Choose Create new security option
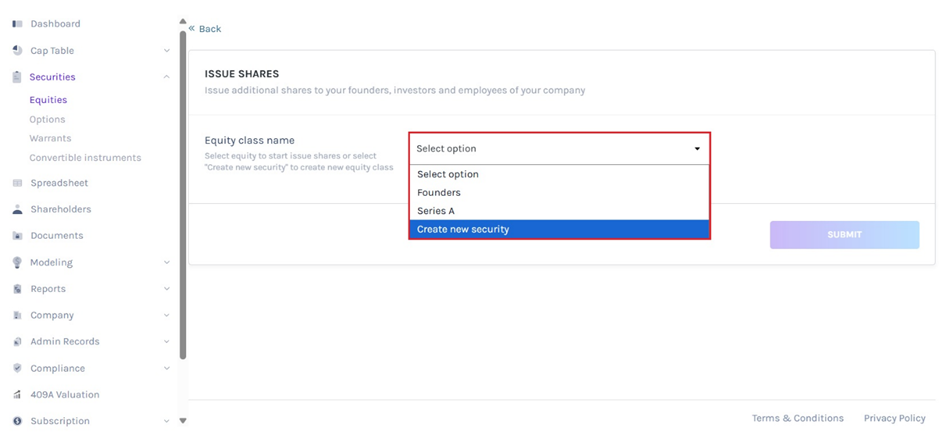Viewport: 939px width, 435px height. [463, 229]
